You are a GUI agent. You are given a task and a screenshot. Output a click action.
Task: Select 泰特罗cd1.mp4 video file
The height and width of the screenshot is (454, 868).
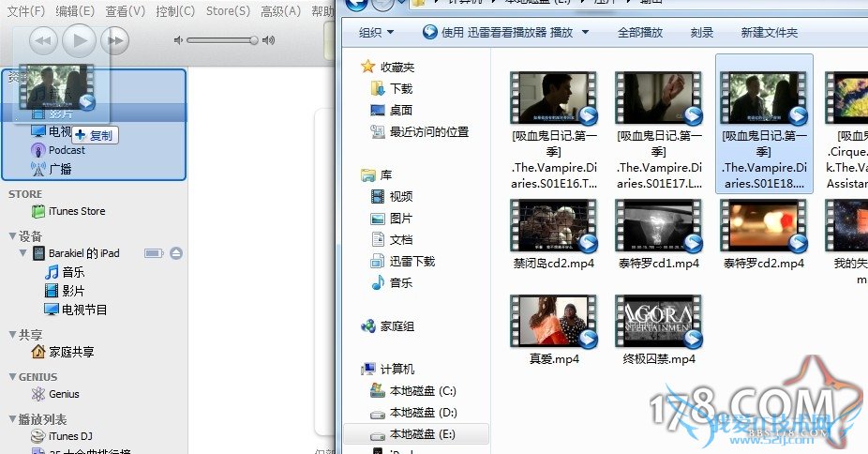point(659,235)
